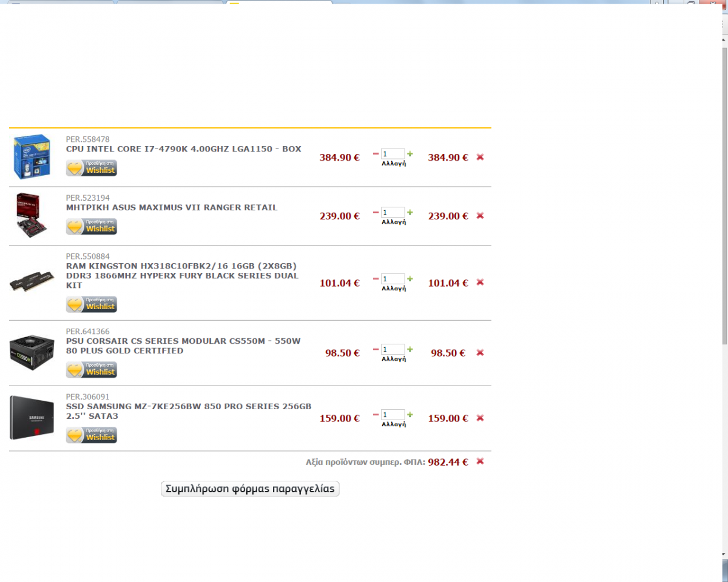Image resolution: width=728 pixels, height=582 pixels.
Task: Open PSU CORSAIR CS SERIES MODULAR link
Action: (x=183, y=346)
